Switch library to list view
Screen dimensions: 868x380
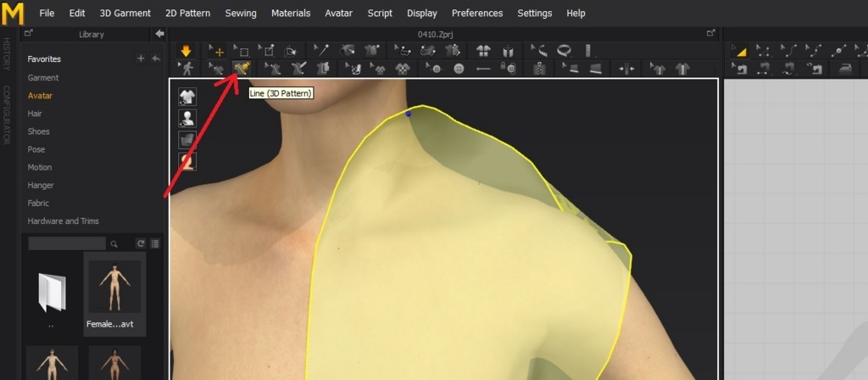tap(156, 243)
